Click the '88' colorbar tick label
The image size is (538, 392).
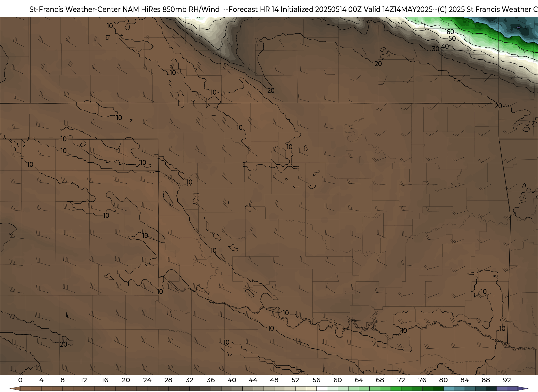coord(486,380)
